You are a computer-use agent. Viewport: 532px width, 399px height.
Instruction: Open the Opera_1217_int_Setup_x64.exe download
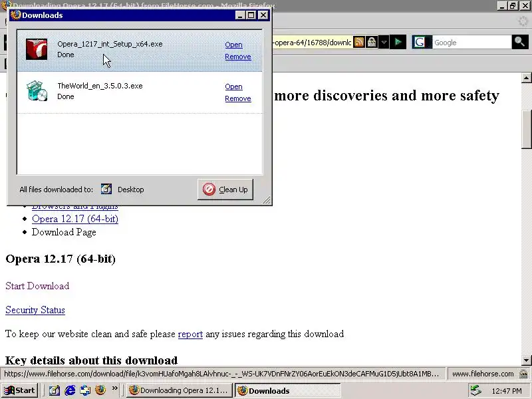point(233,45)
